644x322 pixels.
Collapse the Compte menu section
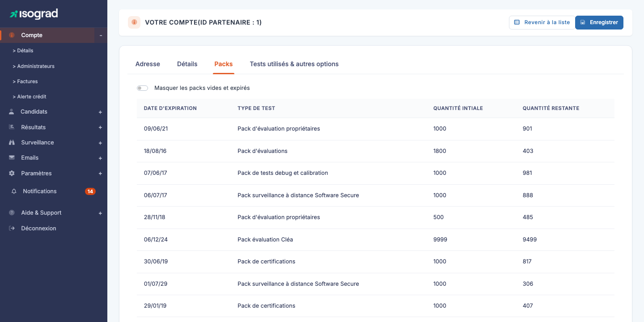click(x=101, y=35)
